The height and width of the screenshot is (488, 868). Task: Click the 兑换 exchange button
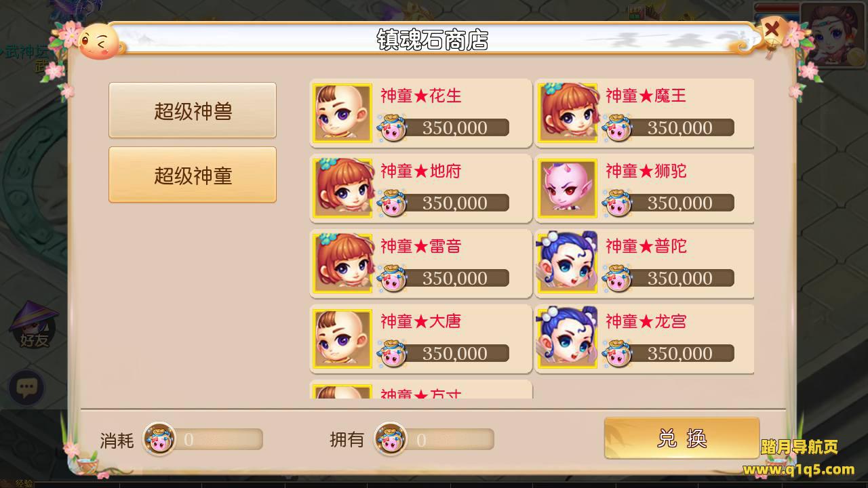point(682,438)
